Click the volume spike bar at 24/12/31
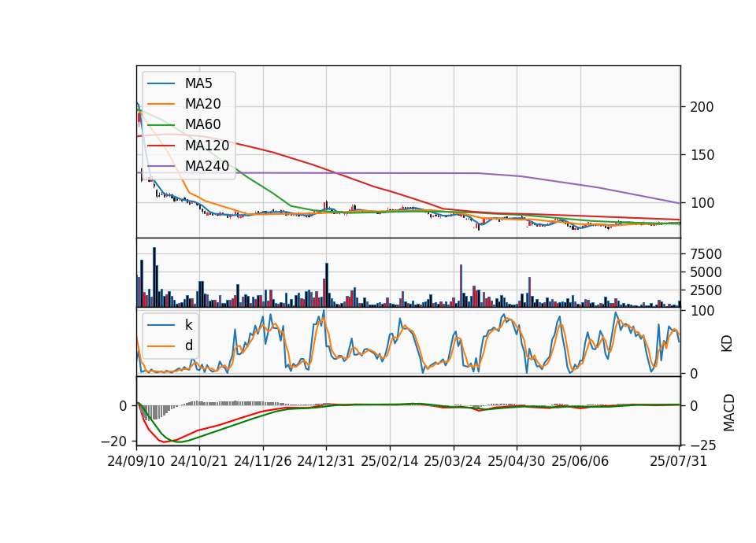 pyautogui.click(x=327, y=285)
